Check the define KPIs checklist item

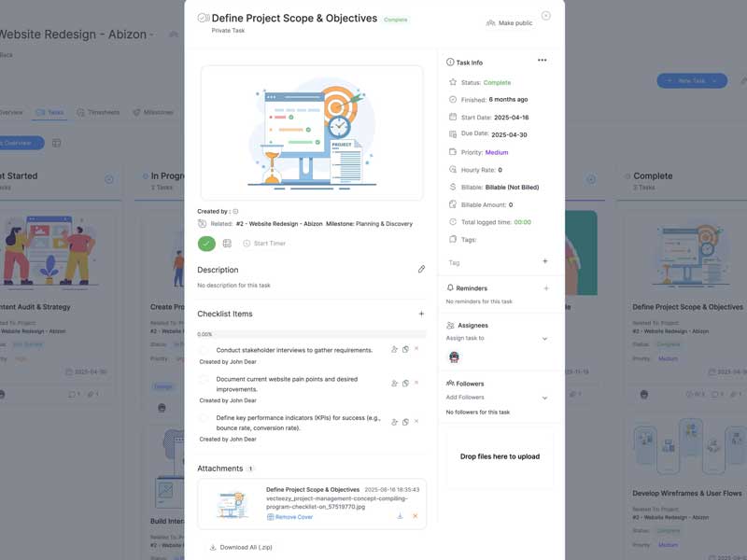point(204,418)
